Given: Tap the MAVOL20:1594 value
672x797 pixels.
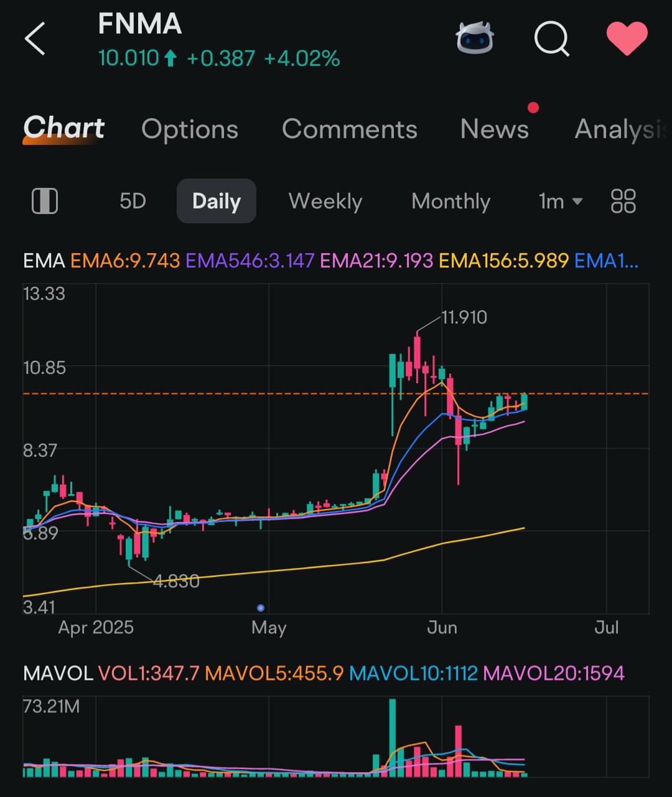Looking at the screenshot, I should click(x=553, y=673).
